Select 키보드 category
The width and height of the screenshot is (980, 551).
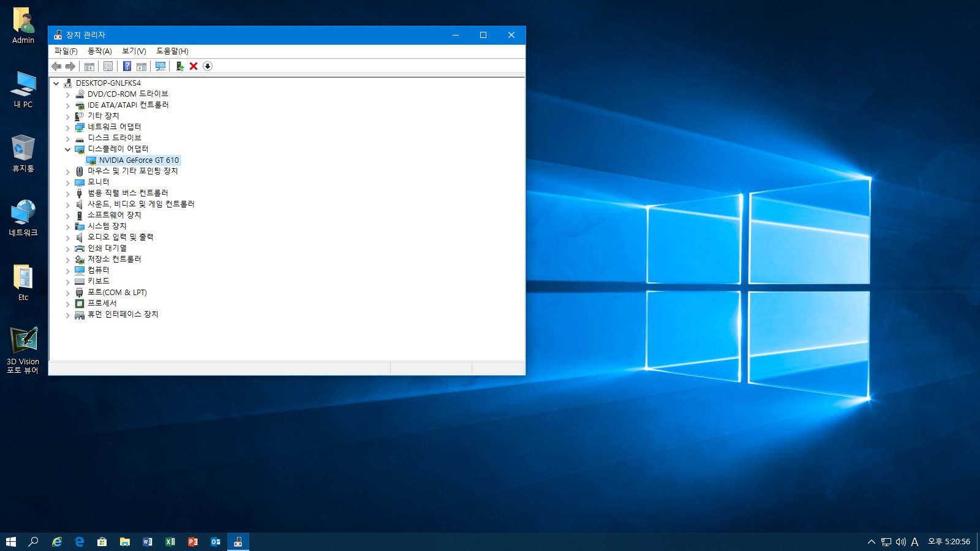[98, 282]
